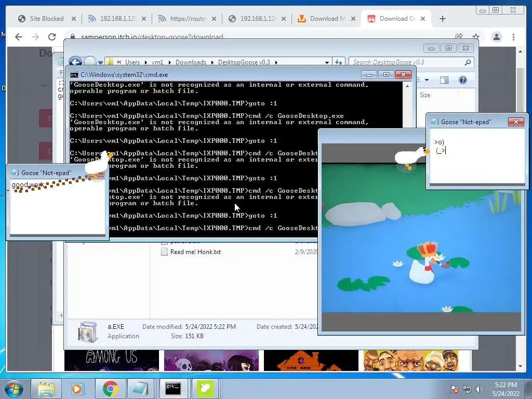Click cmd window scrollbar up arrow

tap(407, 86)
